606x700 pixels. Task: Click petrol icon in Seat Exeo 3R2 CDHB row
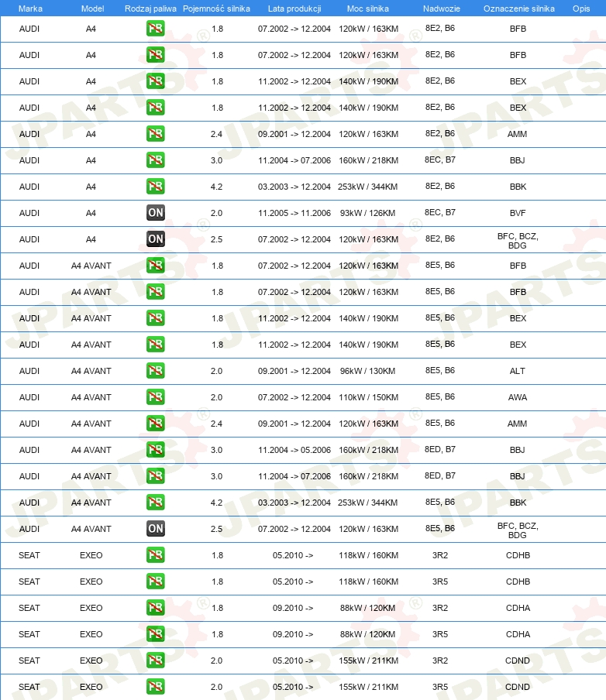pyautogui.click(x=156, y=555)
